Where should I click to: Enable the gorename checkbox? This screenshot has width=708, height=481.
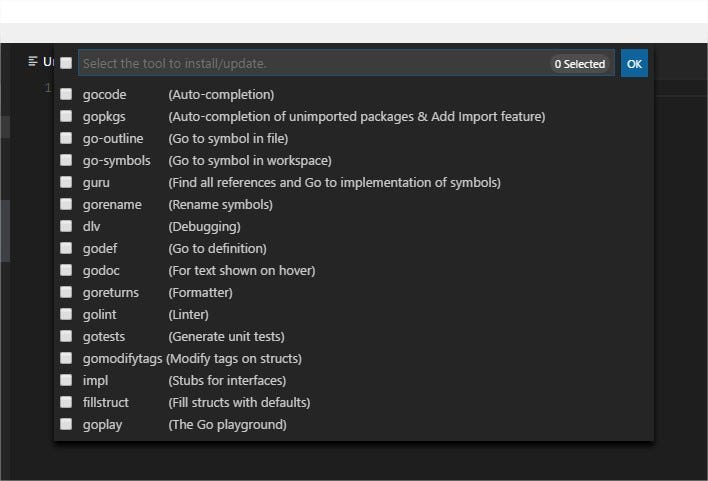tap(66, 204)
